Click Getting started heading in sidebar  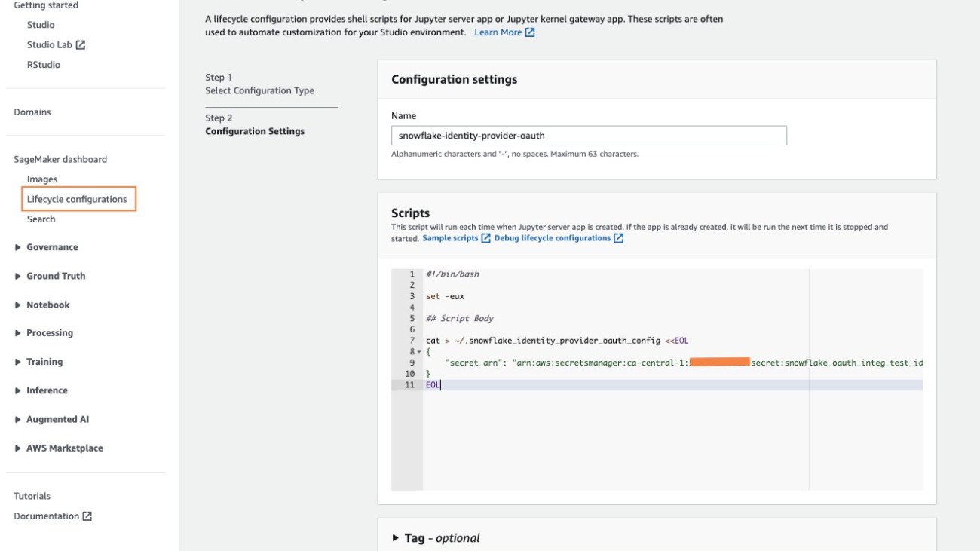point(46,5)
